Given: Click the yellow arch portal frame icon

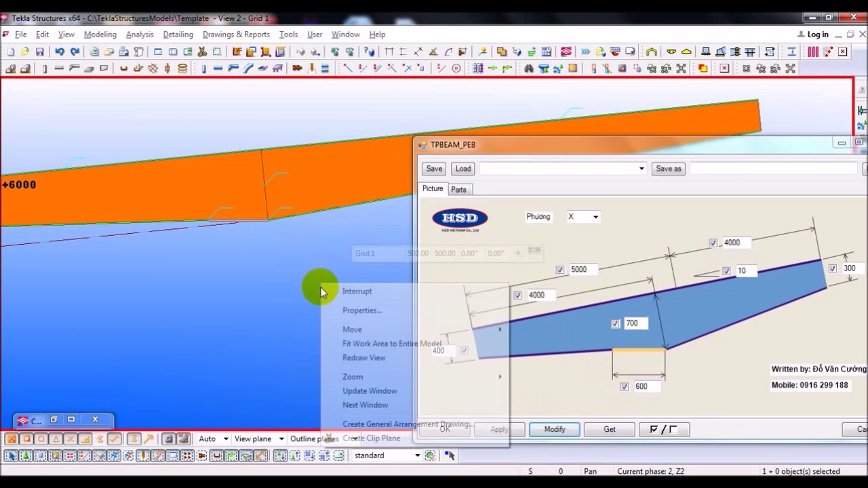Looking at the screenshot, I should point(652,52).
